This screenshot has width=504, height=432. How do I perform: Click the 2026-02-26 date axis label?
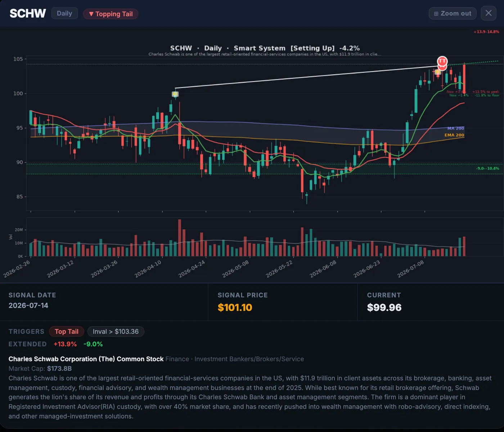click(17, 269)
